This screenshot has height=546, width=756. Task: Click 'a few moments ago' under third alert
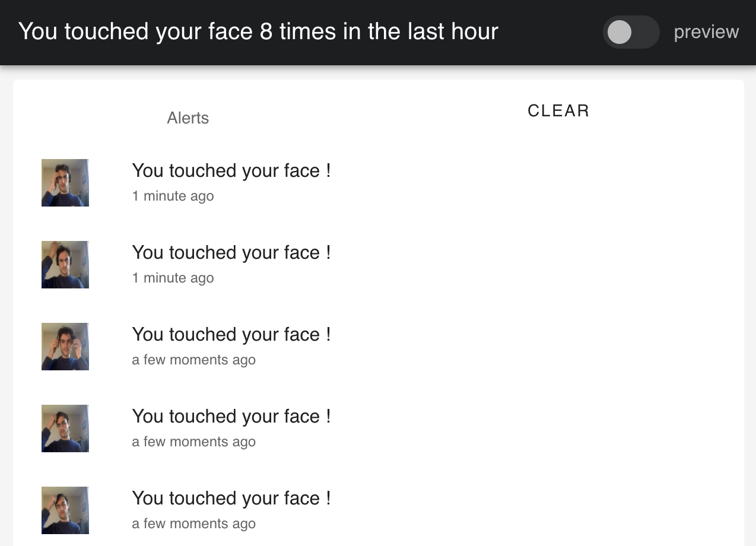click(x=193, y=360)
